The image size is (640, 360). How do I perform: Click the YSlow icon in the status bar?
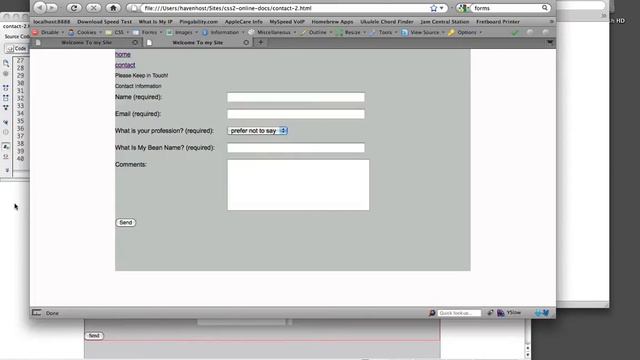(x=500, y=313)
